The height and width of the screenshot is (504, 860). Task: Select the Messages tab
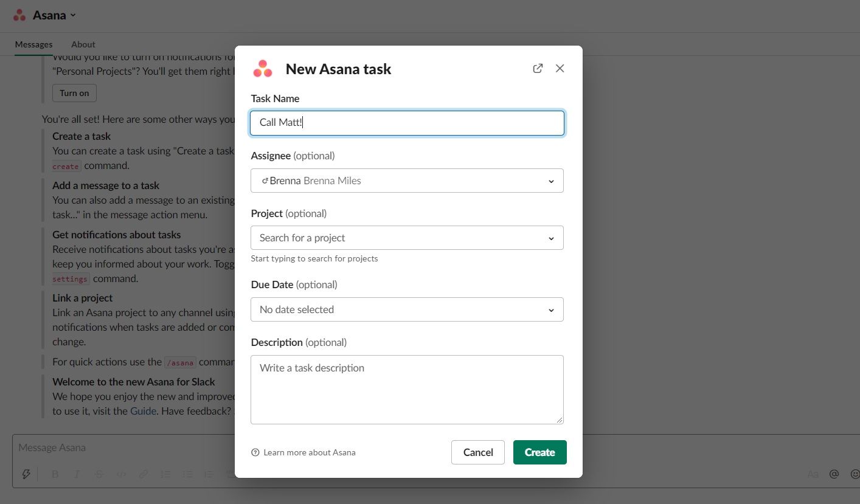33,44
